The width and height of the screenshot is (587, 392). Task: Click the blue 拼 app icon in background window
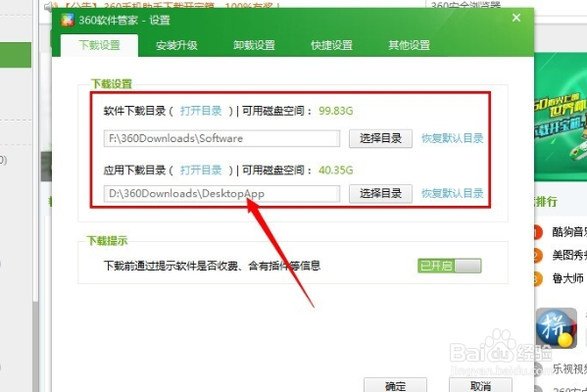click(557, 328)
